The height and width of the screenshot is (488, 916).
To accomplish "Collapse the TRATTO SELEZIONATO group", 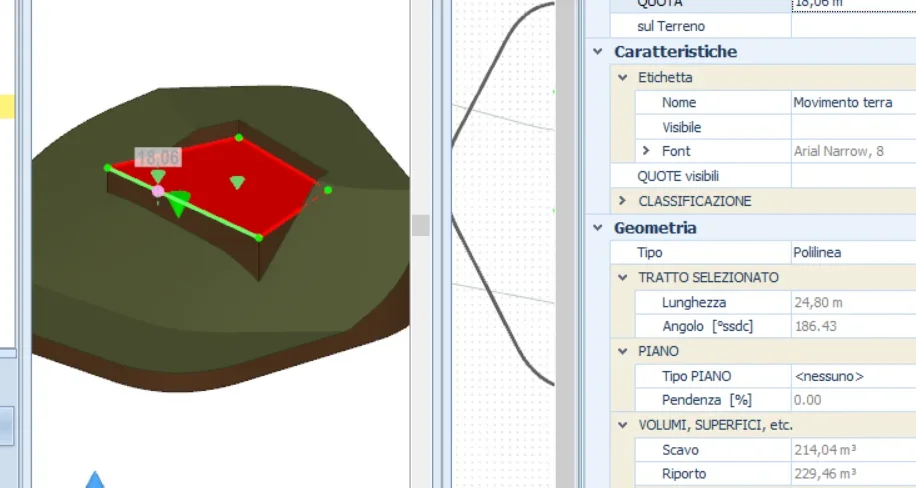I will [x=622, y=277].
